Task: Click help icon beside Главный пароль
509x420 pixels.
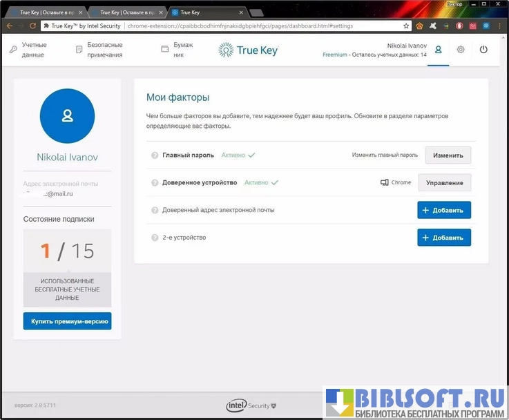Action: tap(155, 155)
